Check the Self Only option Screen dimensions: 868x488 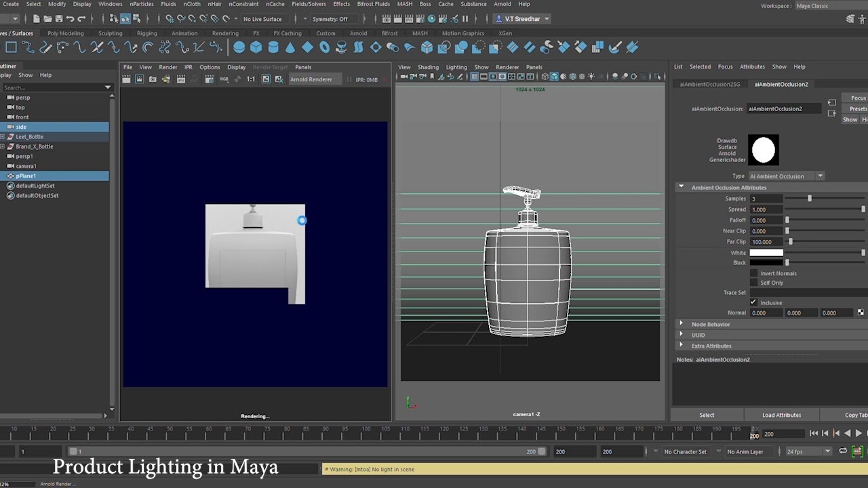753,283
